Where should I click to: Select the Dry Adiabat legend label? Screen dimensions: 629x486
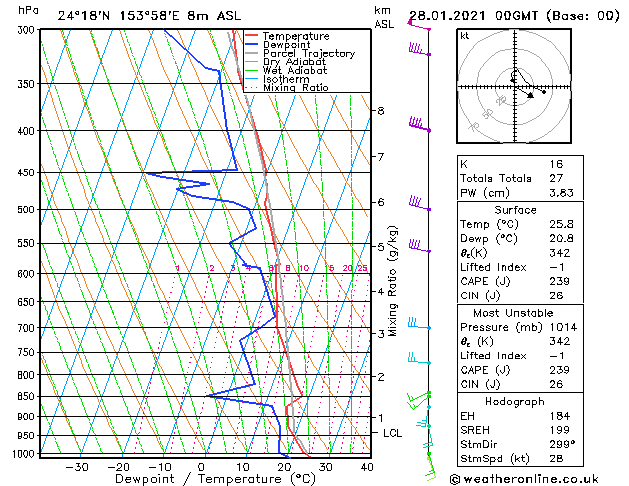click(294, 62)
